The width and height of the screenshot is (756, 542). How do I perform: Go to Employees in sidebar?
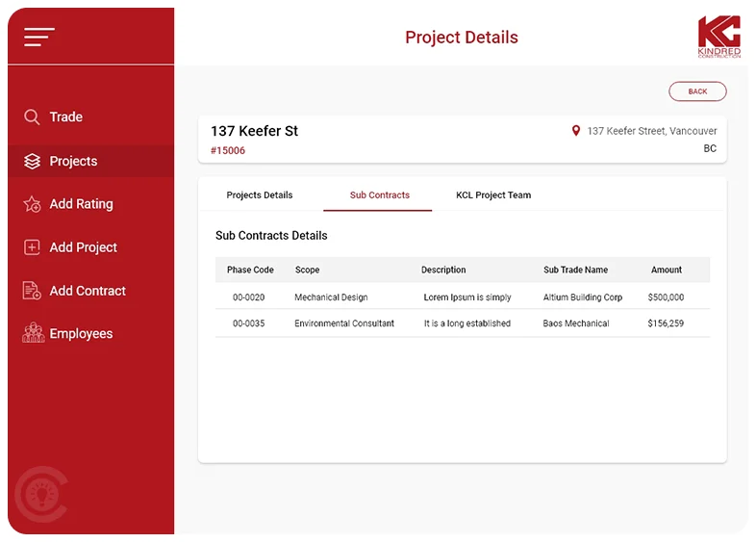(81, 334)
